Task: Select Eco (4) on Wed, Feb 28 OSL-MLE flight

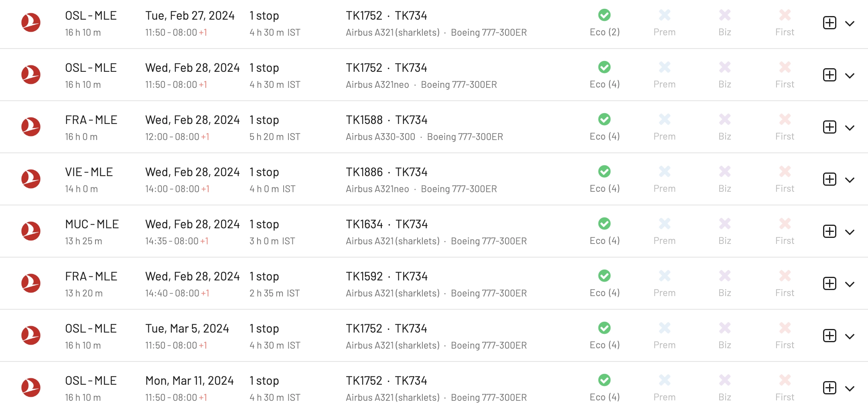Action: point(604,75)
